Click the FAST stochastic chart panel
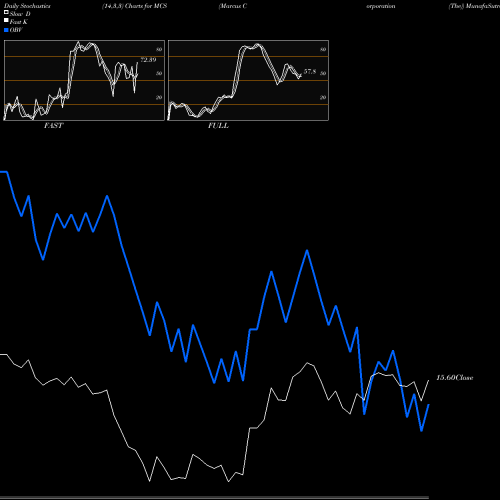 pyautogui.click(x=84, y=80)
